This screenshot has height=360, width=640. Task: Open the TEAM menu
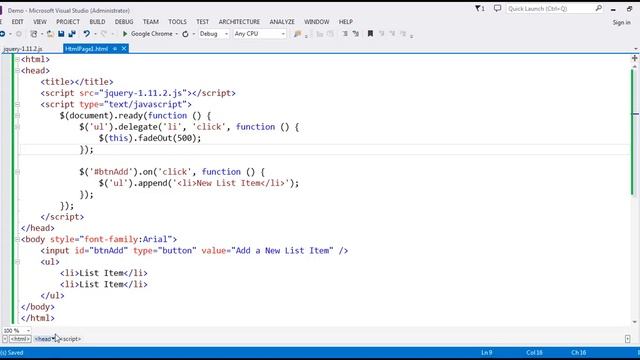[x=151, y=22]
